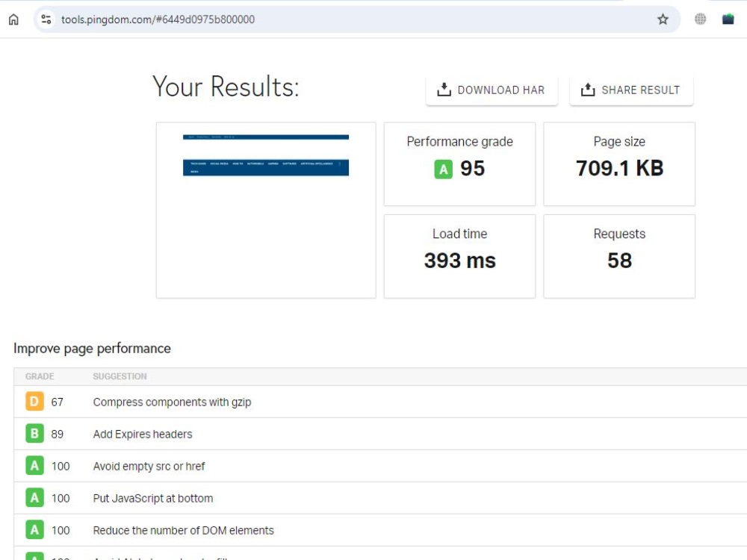This screenshot has height=560, width=747.
Task: Bookmark this page with the star icon
Action: (663, 19)
